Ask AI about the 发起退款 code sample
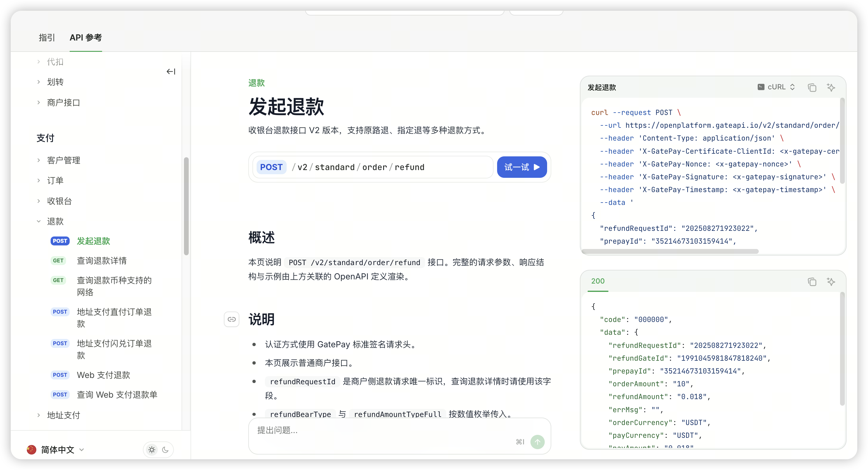The width and height of the screenshot is (868, 470). click(831, 87)
